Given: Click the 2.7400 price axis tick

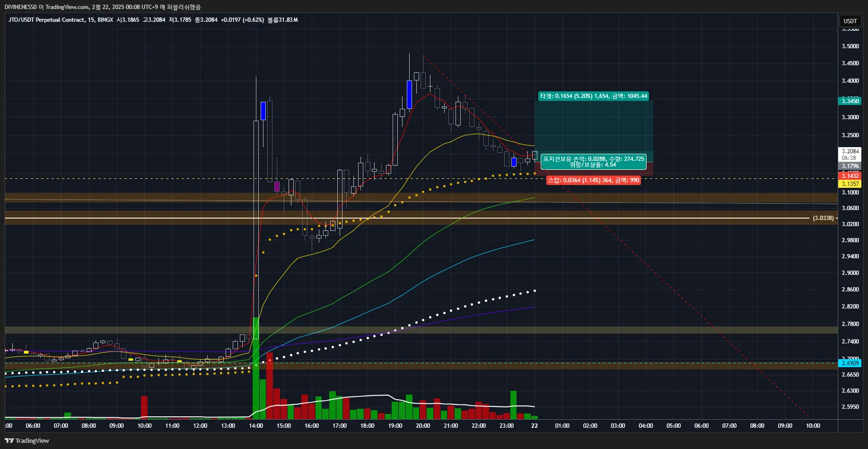Looking at the screenshot, I should click(850, 342).
